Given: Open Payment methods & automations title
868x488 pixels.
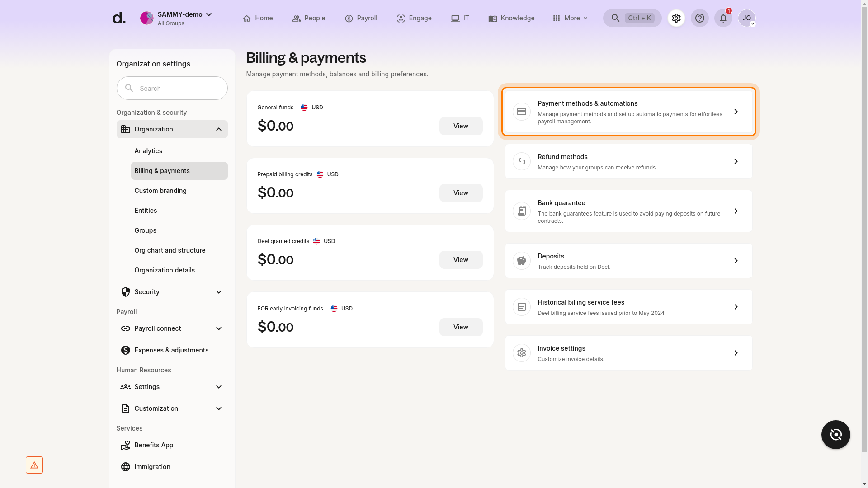Looking at the screenshot, I should pos(588,103).
